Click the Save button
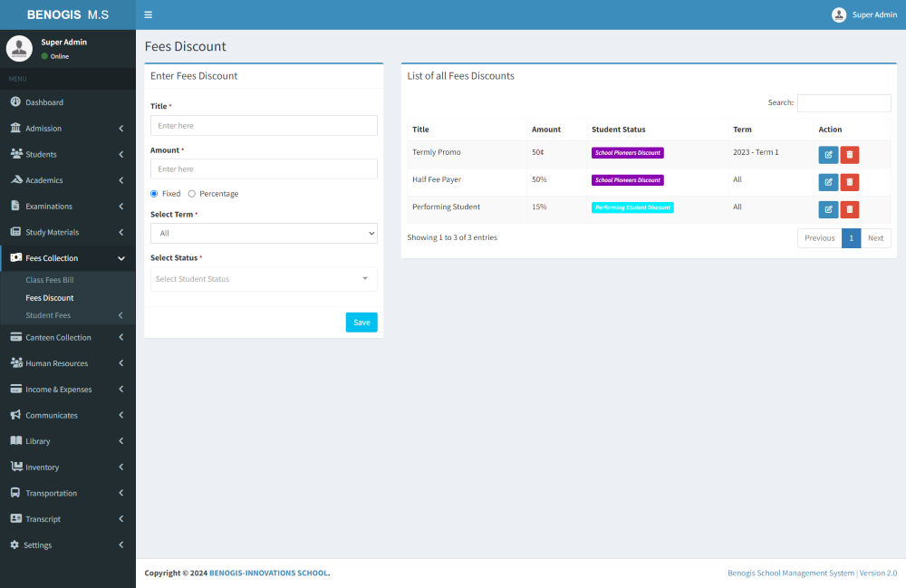 (361, 323)
